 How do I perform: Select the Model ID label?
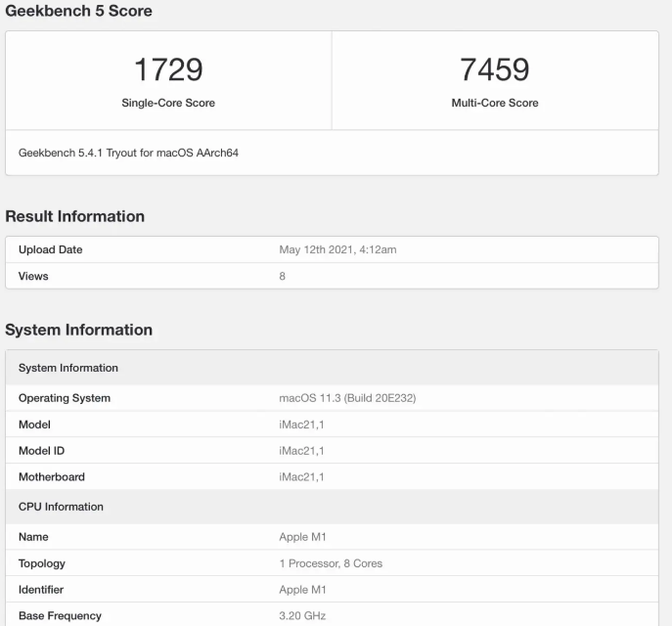(x=41, y=451)
